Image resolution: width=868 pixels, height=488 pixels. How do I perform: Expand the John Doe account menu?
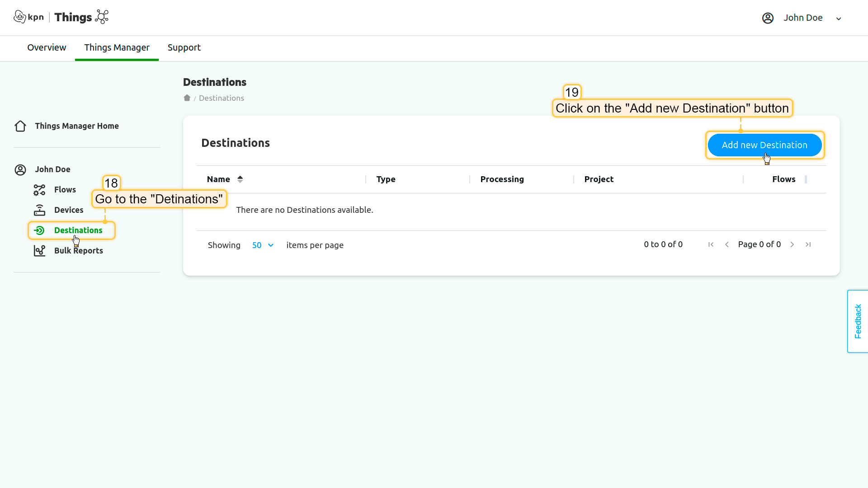click(838, 19)
